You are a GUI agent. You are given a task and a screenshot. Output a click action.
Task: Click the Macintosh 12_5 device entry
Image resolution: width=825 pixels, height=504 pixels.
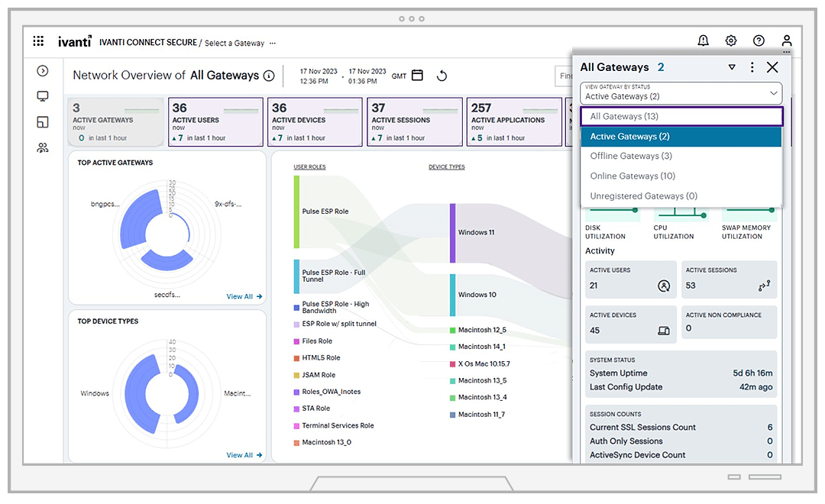(478, 330)
